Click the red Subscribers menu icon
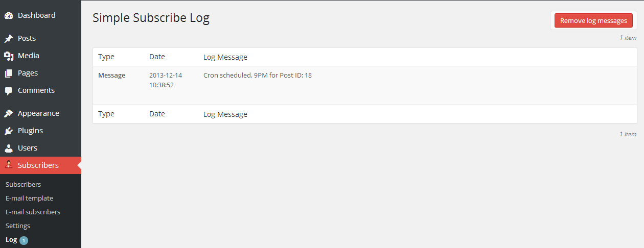Image resolution: width=644 pixels, height=248 pixels. point(9,165)
